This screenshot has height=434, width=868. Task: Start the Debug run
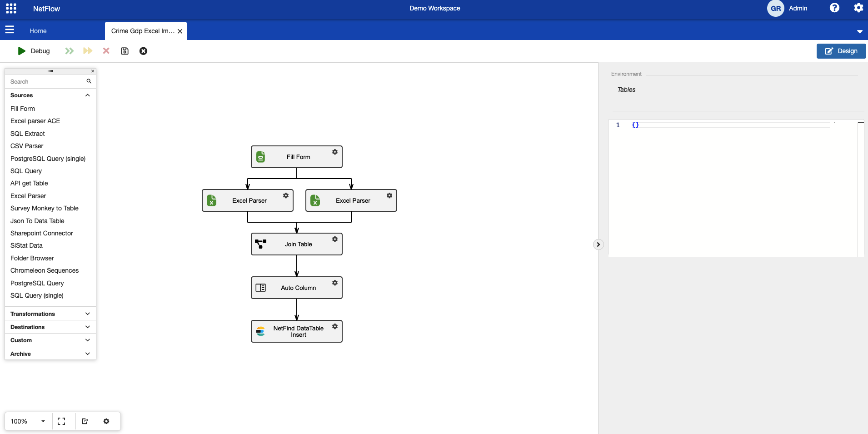(x=34, y=51)
